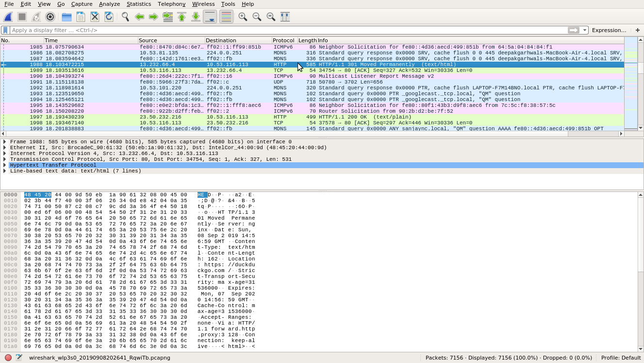Open the Help menu
Image resolution: width=644 pixels, height=363 pixels.
pos(248,4)
